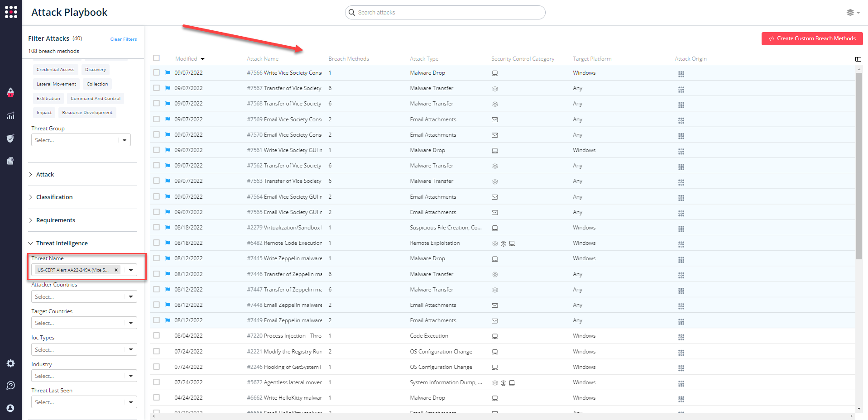The image size is (868, 420).
Task: Select the red security lock sidebar icon
Action: click(x=11, y=93)
